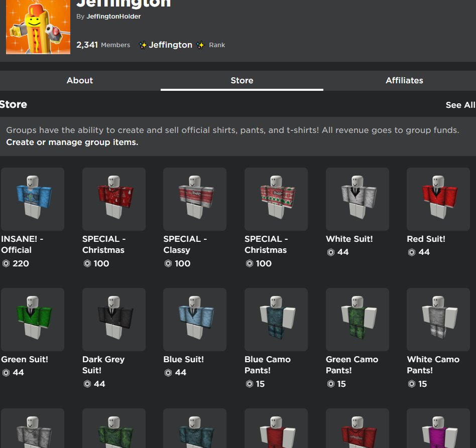Viewport: 476px width, 448px height.
Task: Click Robux icon under SPECIAL - Classy
Action: (168, 263)
